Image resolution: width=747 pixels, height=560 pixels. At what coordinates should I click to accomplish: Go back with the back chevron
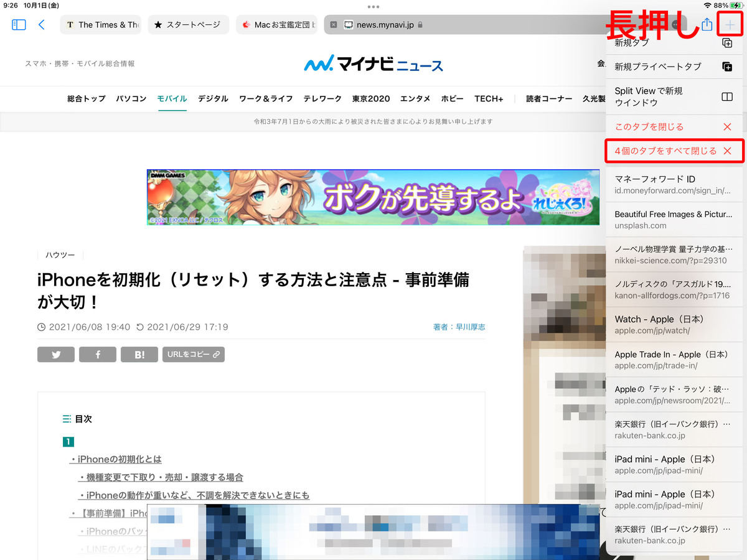point(42,25)
